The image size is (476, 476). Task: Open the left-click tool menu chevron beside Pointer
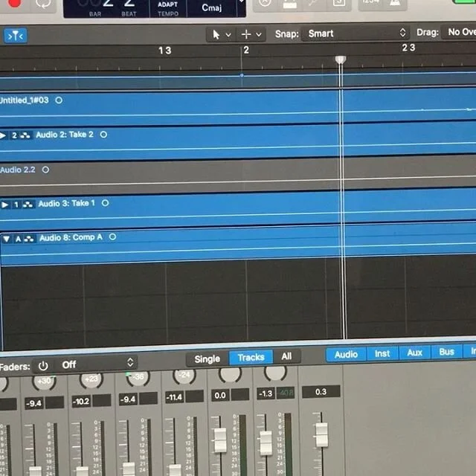coord(228,35)
